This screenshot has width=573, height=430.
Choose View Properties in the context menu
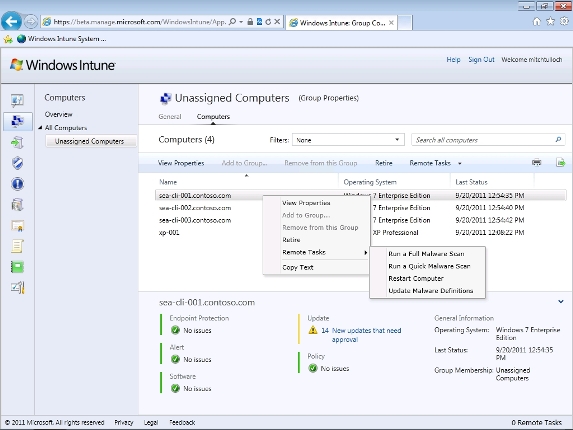[306, 203]
